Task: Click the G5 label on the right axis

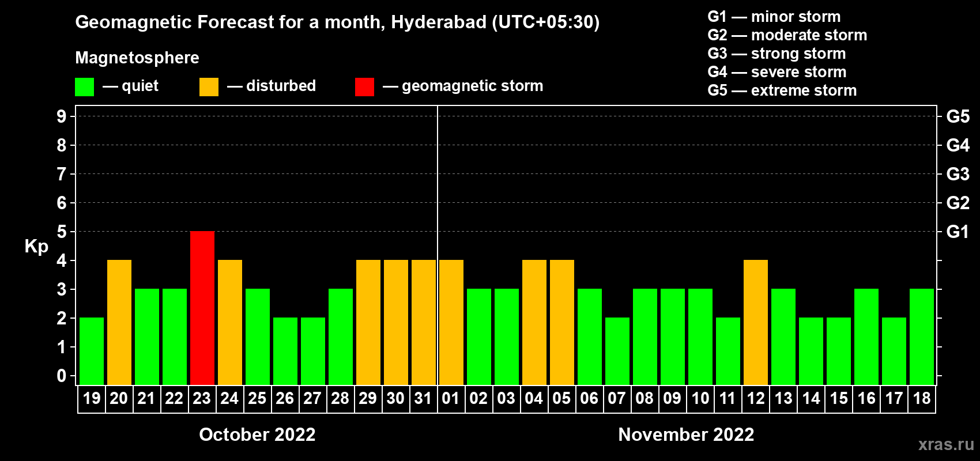Action: click(x=958, y=116)
